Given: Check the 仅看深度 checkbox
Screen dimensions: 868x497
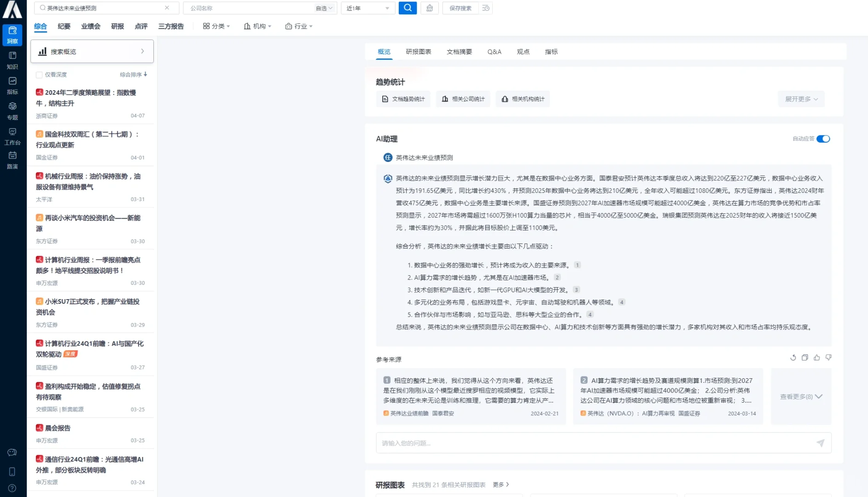Looking at the screenshot, I should point(39,75).
